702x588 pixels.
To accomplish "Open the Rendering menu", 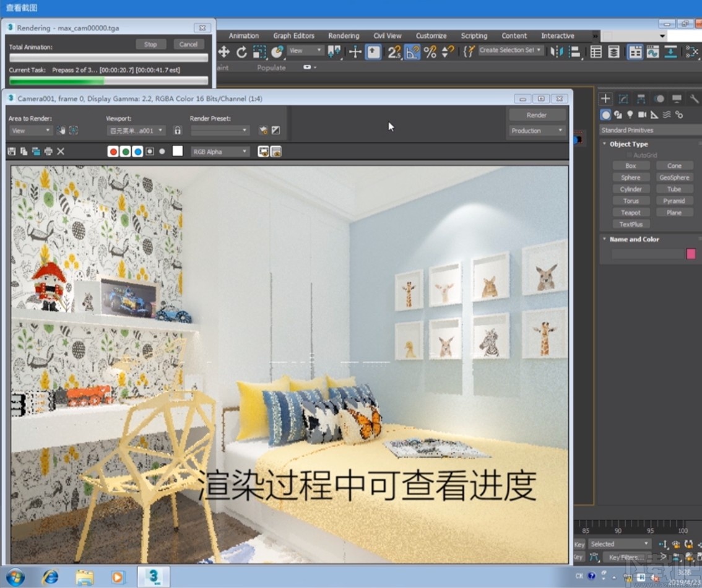I will tap(344, 36).
